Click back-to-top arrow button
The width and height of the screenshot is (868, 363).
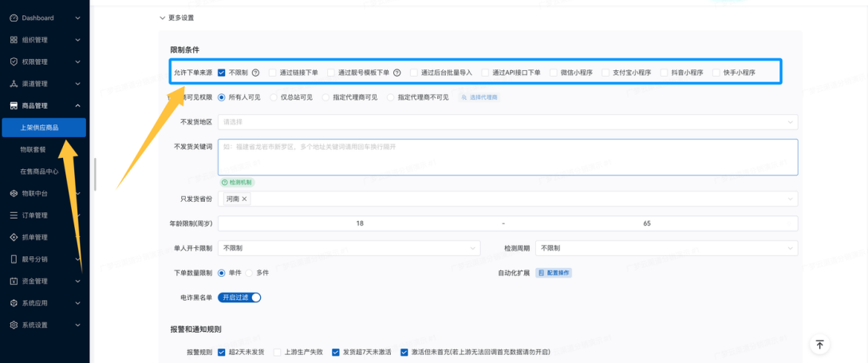(820, 344)
